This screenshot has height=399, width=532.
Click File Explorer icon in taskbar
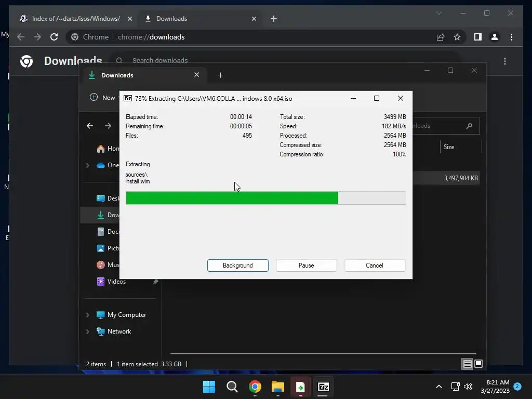[277, 387]
